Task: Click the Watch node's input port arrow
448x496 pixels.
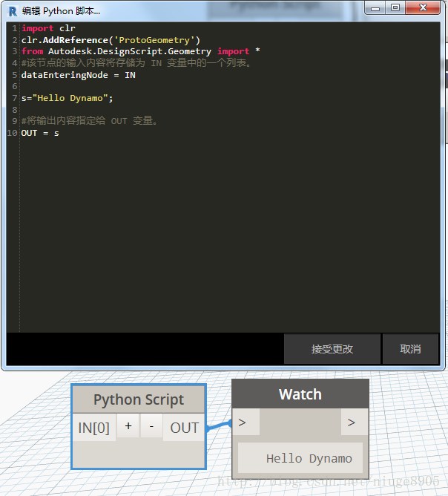Action: coord(244,422)
